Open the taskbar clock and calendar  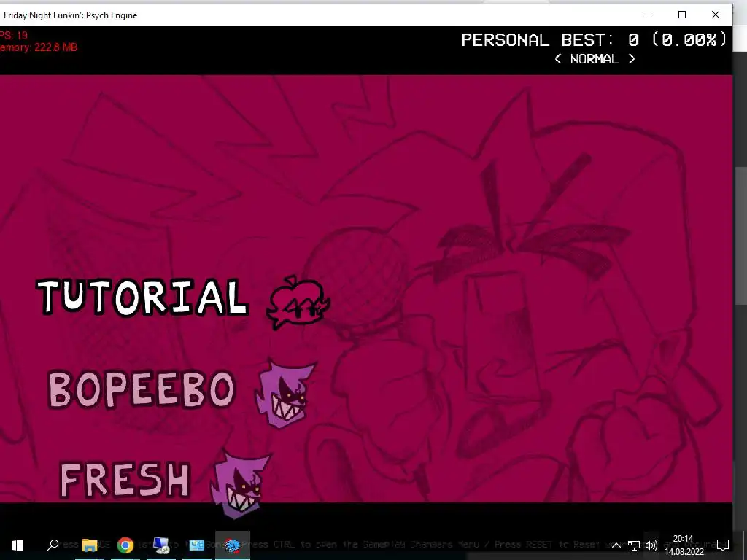point(684,545)
